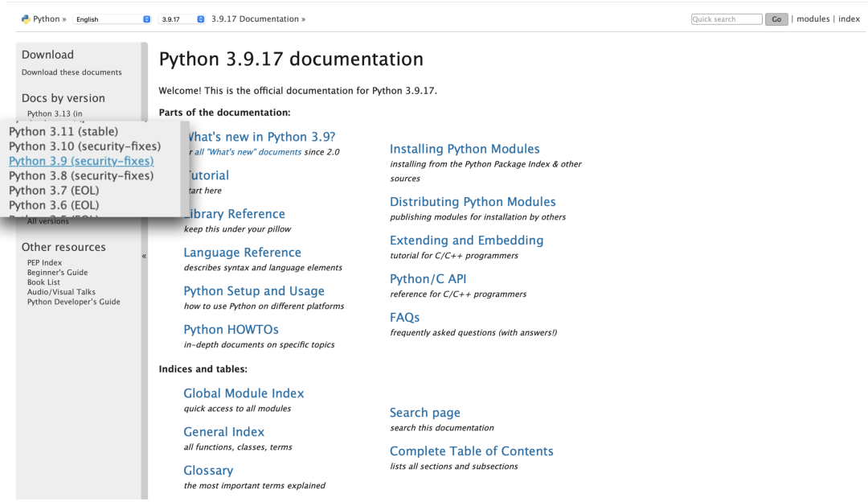Open the Python HOWTOs link
The width and height of the screenshot is (868, 502).
tap(231, 329)
